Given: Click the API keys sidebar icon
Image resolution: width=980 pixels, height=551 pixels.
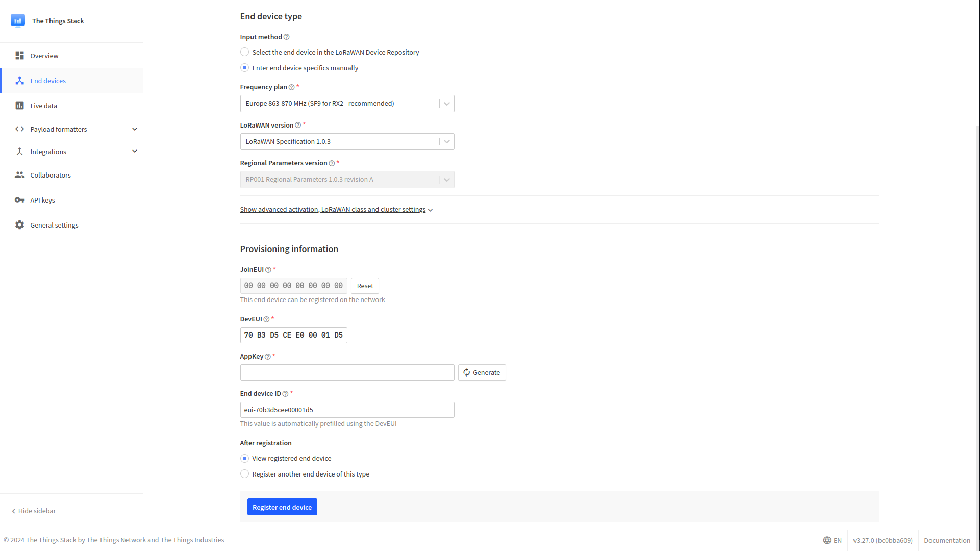Looking at the screenshot, I should point(19,200).
